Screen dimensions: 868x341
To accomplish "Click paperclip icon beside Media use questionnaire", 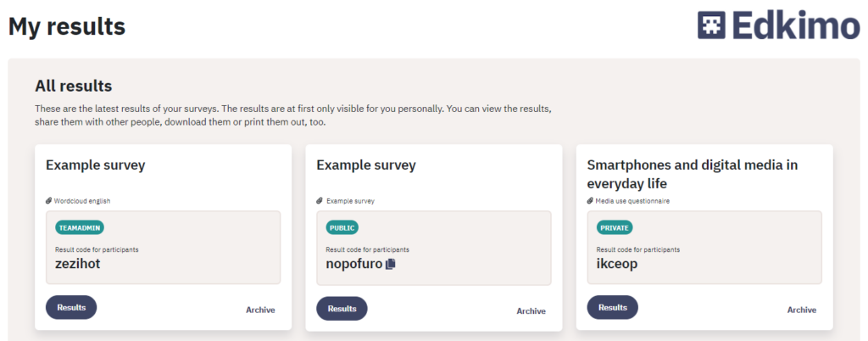I will point(590,201).
